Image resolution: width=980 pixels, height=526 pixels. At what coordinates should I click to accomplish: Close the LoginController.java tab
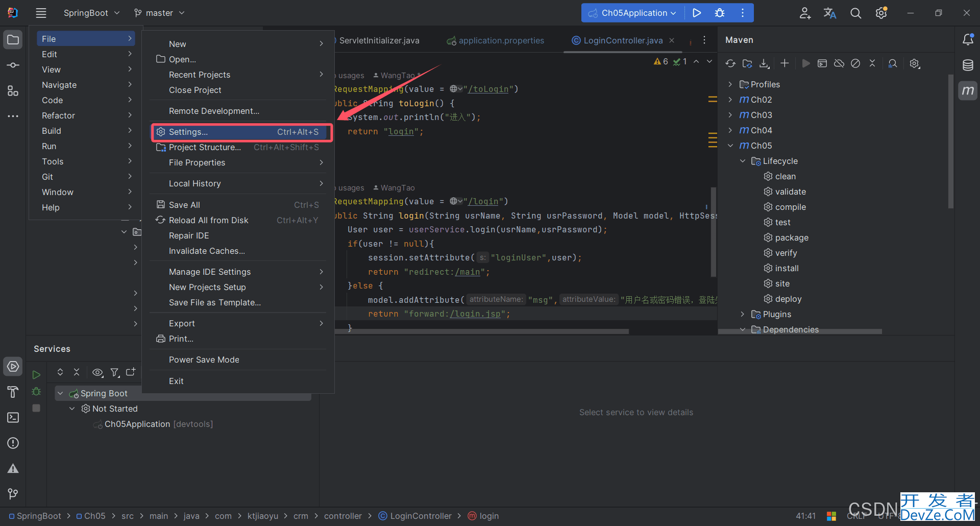(x=672, y=40)
